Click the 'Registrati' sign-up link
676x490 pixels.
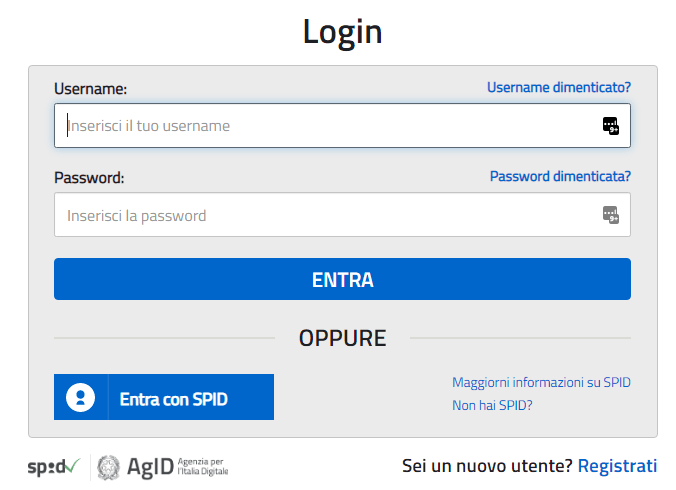[x=617, y=465]
